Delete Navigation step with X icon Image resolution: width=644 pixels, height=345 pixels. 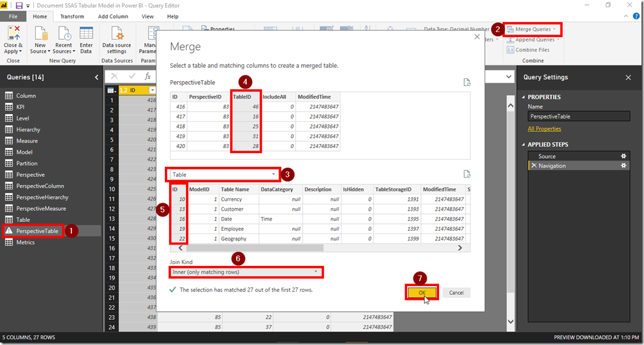point(534,166)
